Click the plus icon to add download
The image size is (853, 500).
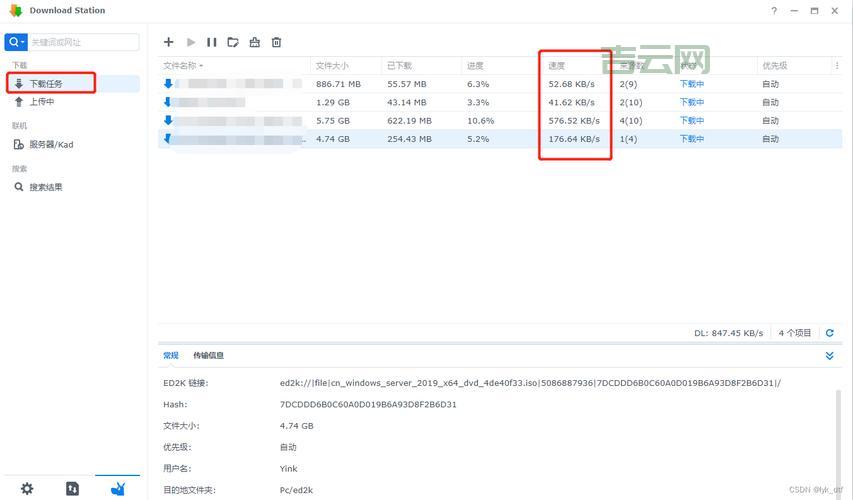(168, 42)
